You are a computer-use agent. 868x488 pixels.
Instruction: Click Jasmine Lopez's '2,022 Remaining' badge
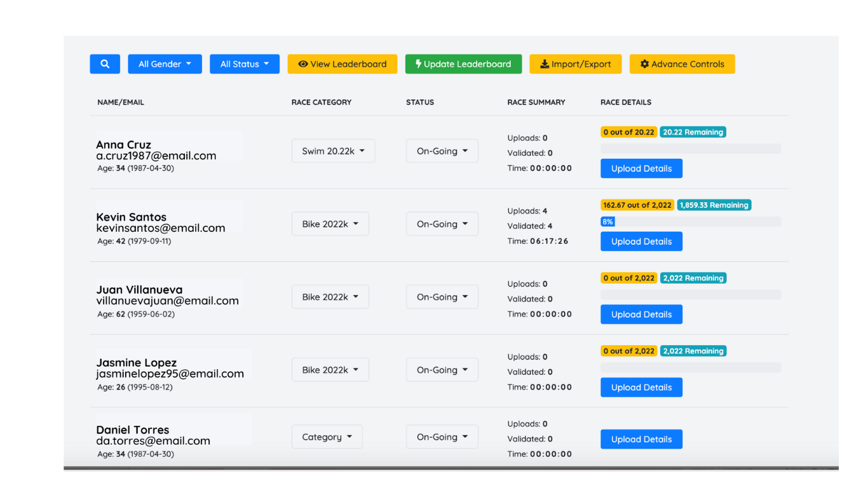(693, 351)
